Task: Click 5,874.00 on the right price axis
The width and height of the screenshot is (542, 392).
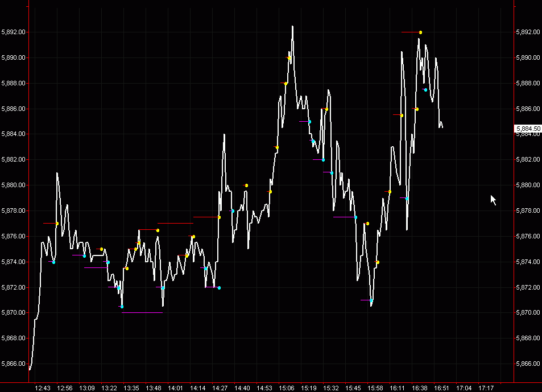Action: (528, 262)
